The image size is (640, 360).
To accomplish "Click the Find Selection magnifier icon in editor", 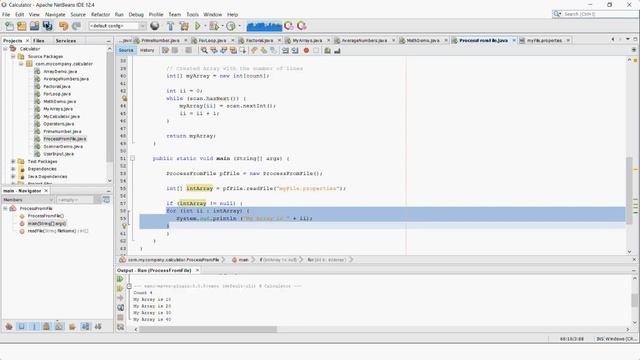I will [204, 51].
